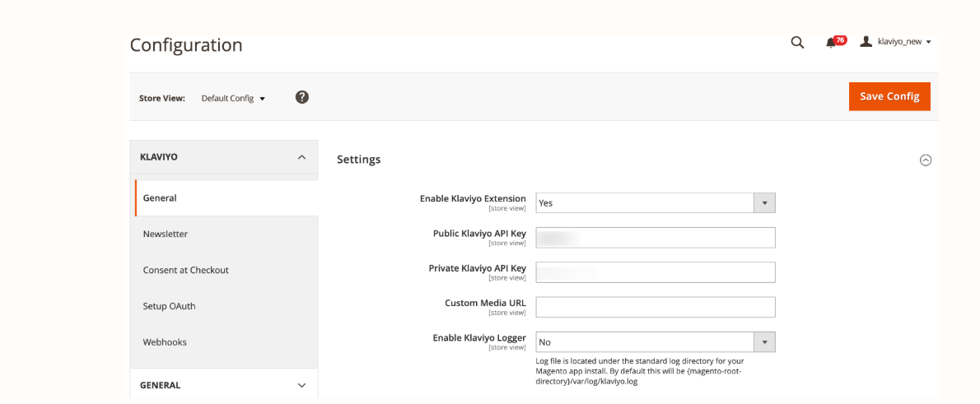Image resolution: width=980 pixels, height=404 pixels.
Task: Open Enable Klaviyo Logger dropdown
Action: pos(656,342)
